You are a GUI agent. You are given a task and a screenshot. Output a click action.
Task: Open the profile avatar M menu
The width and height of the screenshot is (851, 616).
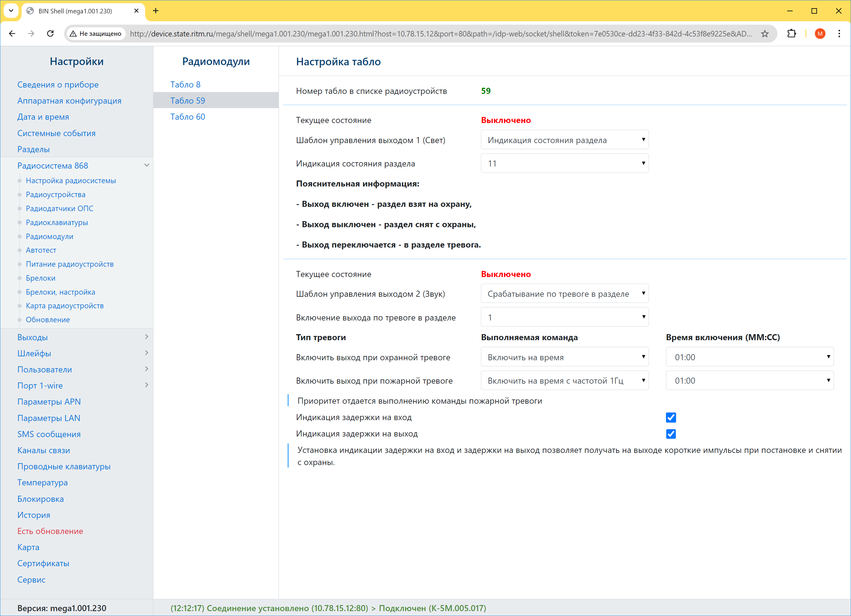click(x=820, y=33)
